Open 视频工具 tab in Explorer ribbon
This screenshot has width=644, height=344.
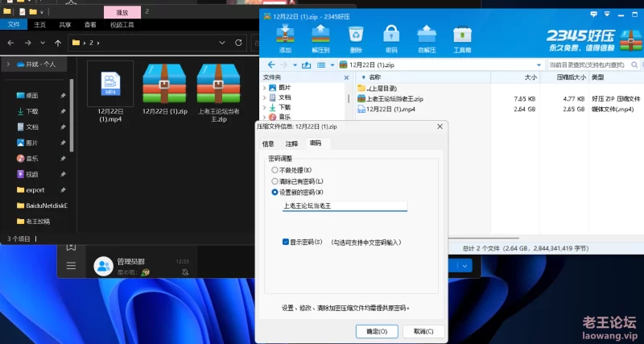[122, 25]
